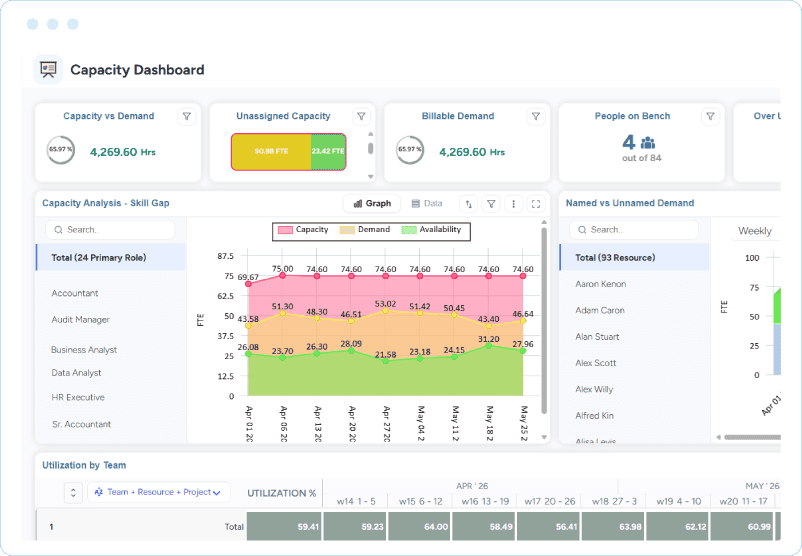Viewport: 802px width, 556px height.
Task: Select resource Aaron Kenon
Action: pos(600,284)
